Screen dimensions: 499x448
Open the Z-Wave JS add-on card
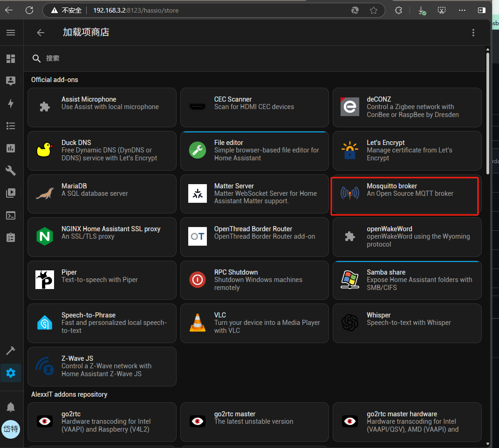point(102,366)
